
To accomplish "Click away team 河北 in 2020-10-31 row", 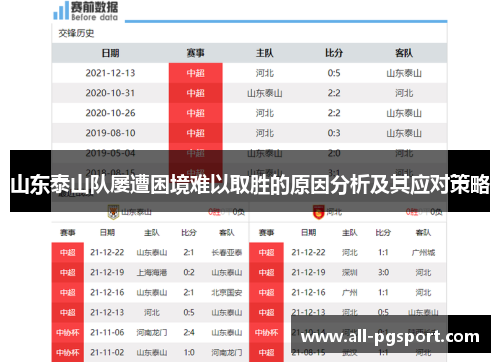I will (404, 93).
